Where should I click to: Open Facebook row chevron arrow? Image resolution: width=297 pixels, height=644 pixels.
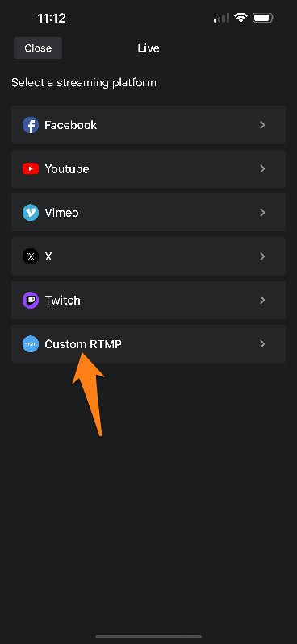pos(262,125)
